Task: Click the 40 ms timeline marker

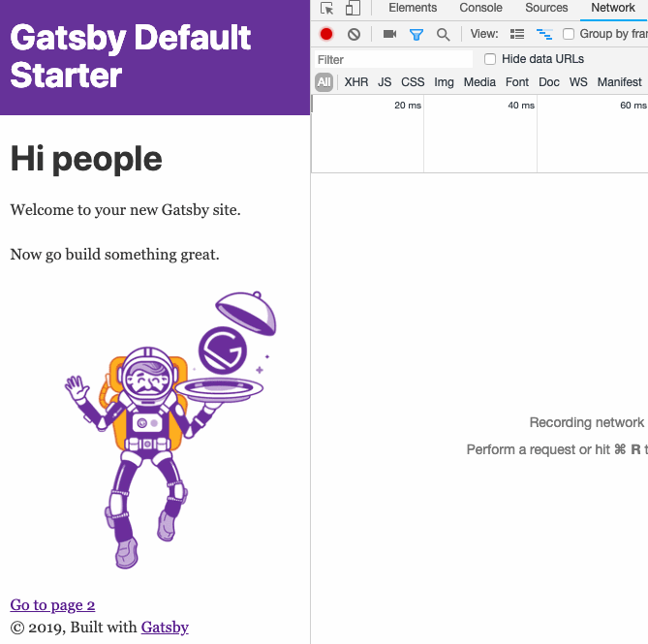Action: click(x=521, y=106)
